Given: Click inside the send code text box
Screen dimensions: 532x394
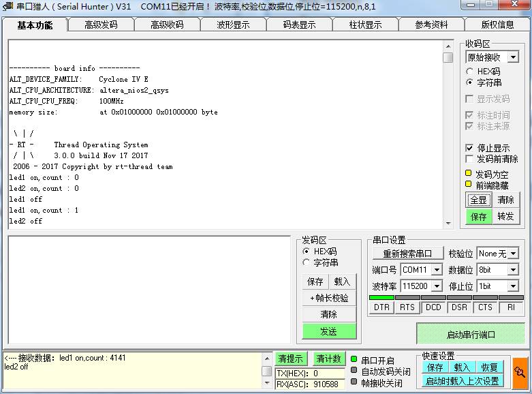Looking at the screenshot, I should 150,290.
